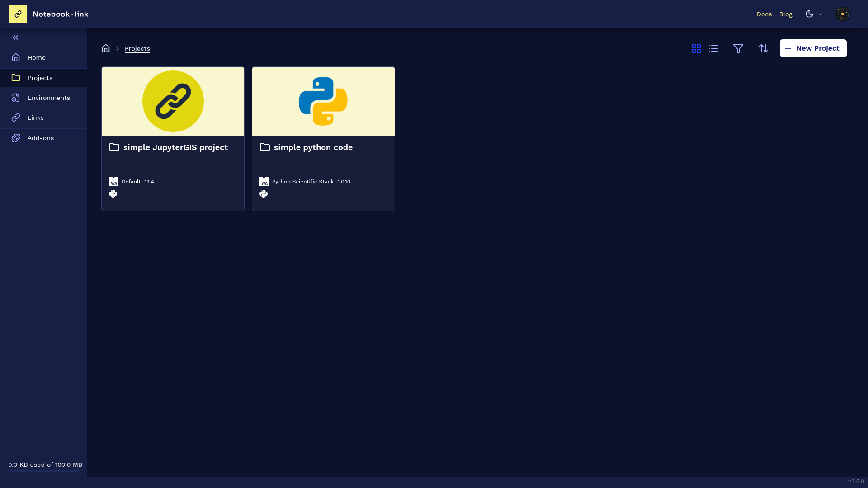
Task: Open the dark mode theme dropdown
Action: tap(814, 14)
